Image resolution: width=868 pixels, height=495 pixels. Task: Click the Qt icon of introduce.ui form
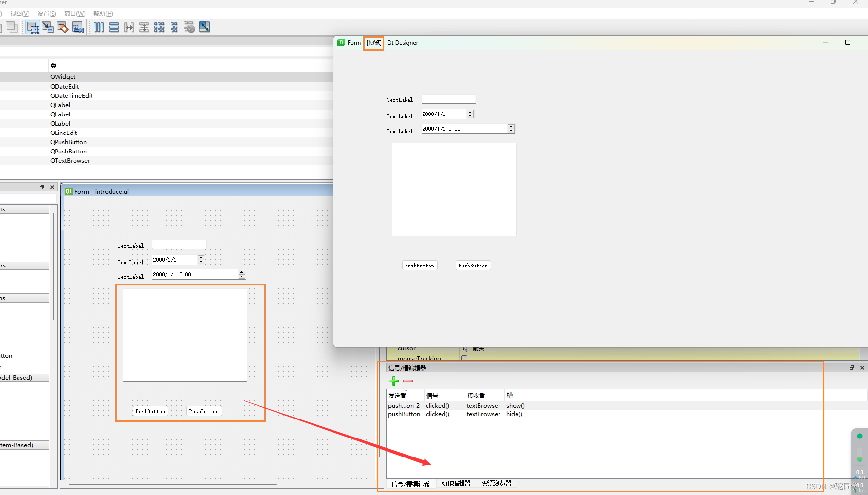[x=69, y=191]
